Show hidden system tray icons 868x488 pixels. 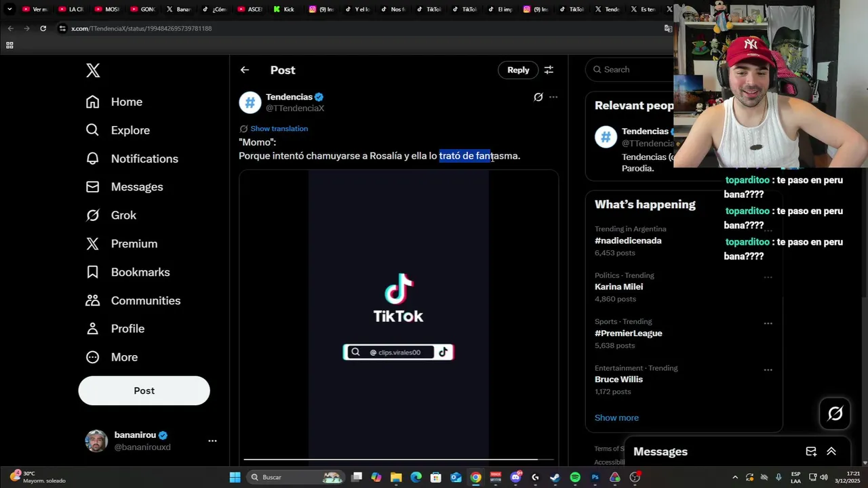[x=735, y=477]
